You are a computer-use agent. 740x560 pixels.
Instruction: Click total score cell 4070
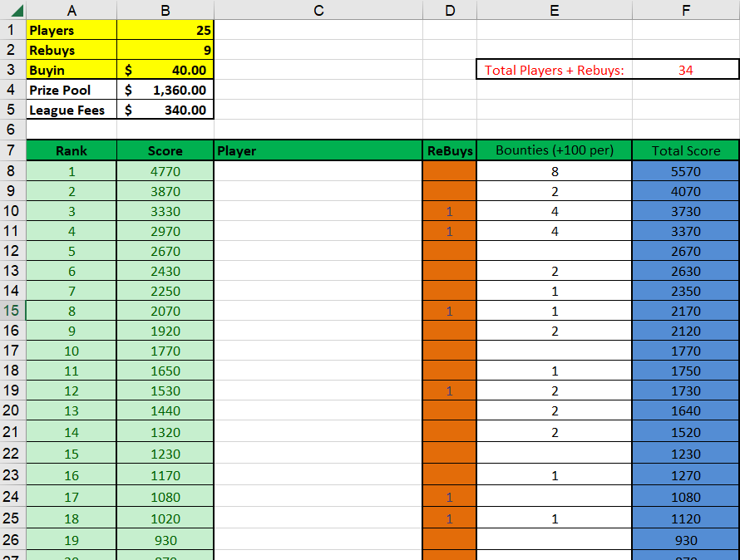tap(686, 191)
